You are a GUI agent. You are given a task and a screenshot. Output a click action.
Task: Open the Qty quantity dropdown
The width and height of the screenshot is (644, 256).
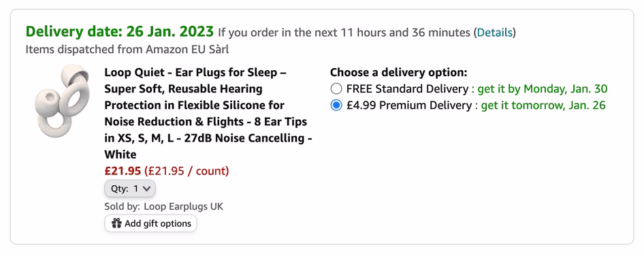pyautogui.click(x=130, y=189)
